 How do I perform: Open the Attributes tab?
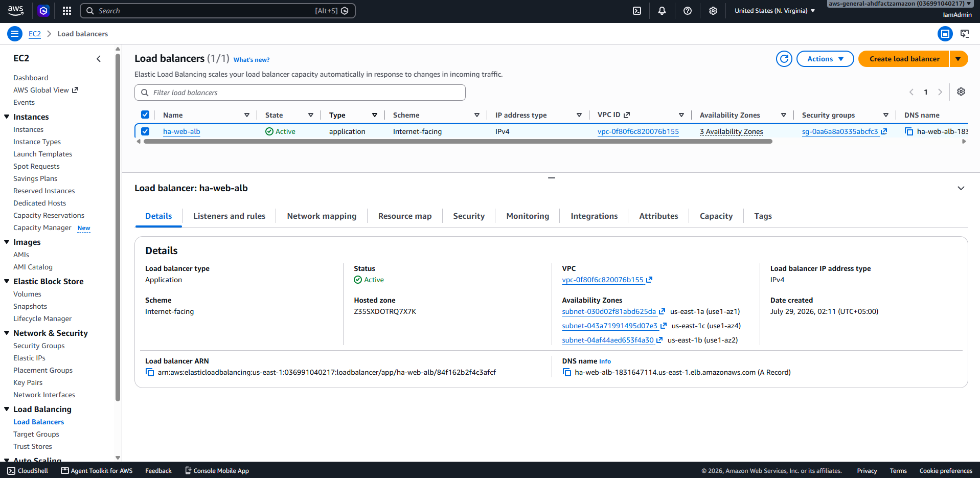click(658, 216)
